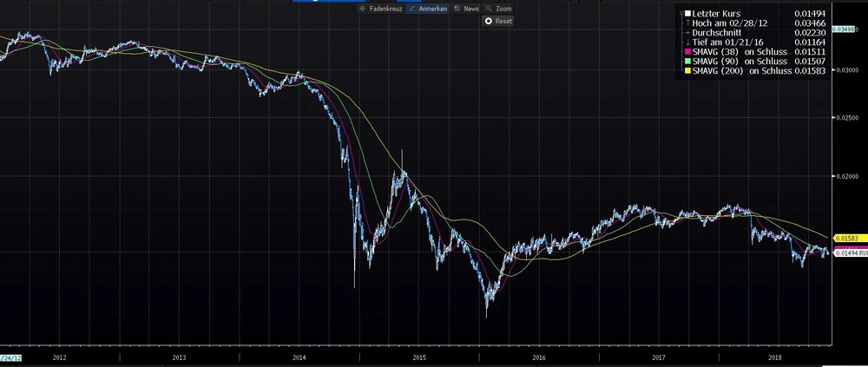
Task: Click the green SMAVG (90) color swatch
Action: 686,62
